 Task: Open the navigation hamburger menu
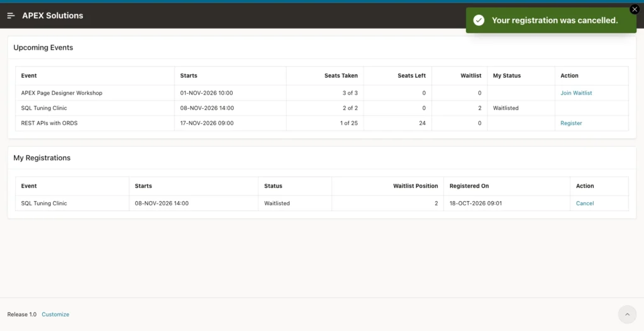coord(11,16)
